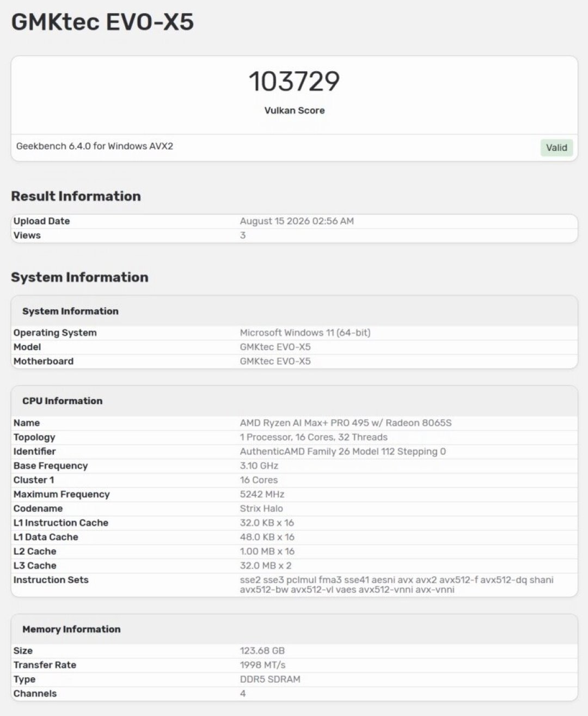Click the Cluster 1 row label
The width and height of the screenshot is (588, 716).
33,480
